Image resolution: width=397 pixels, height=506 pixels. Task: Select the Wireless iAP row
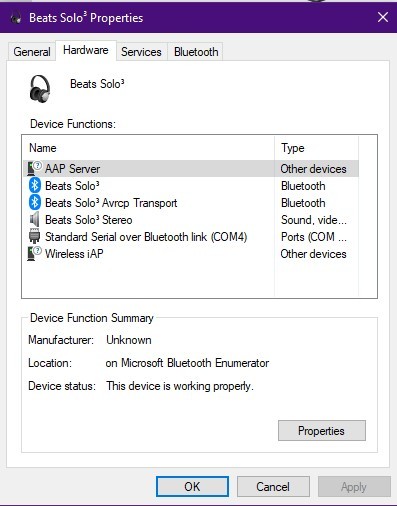pos(191,254)
